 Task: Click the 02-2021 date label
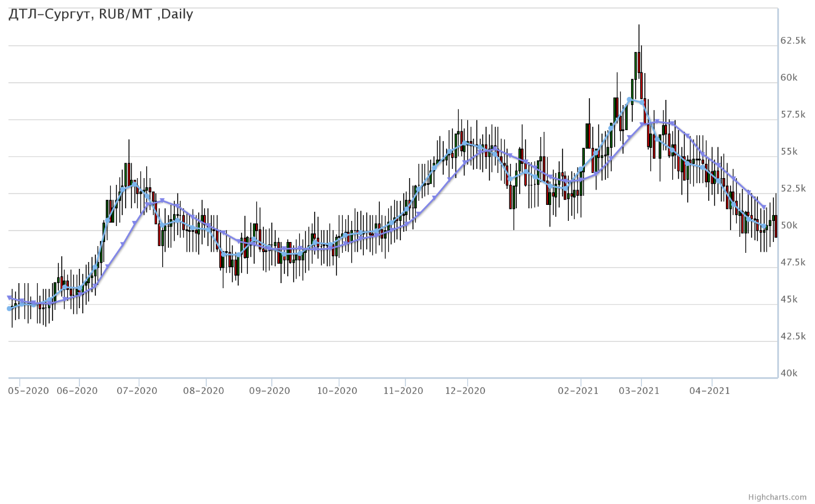point(578,391)
